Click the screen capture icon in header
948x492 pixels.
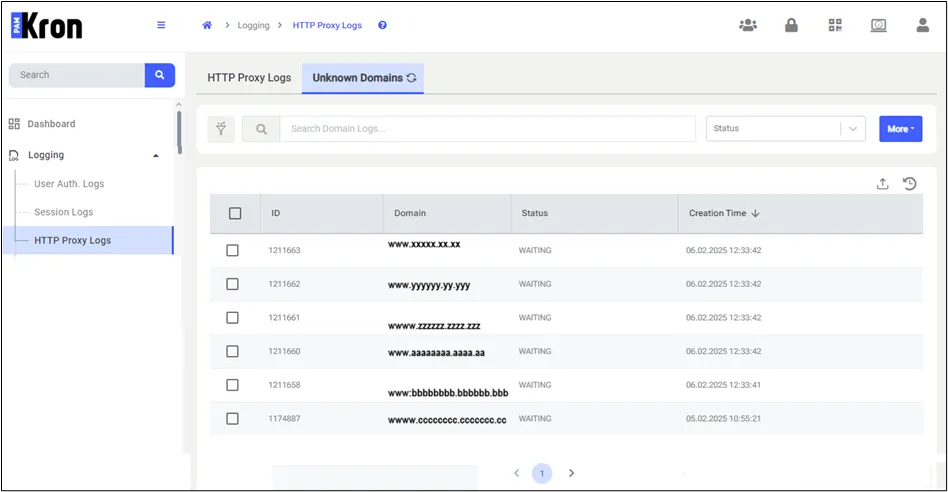878,25
